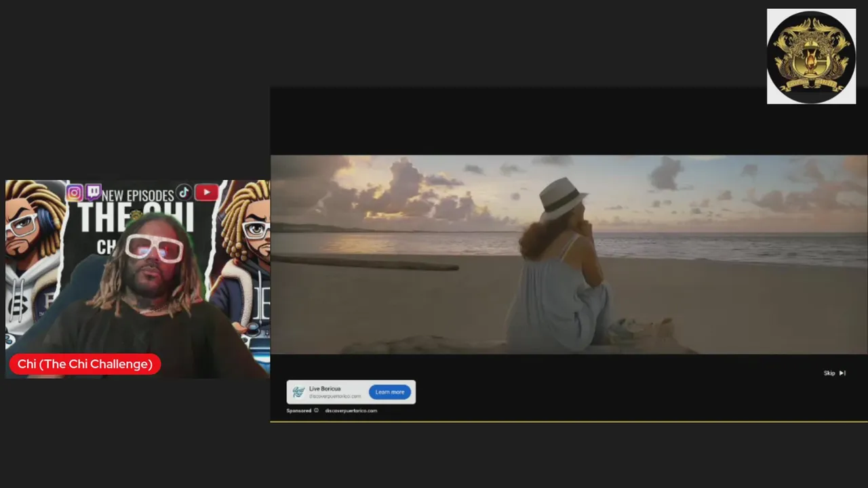
Task: Click the Chi (The Chi Challenge) name label
Action: [85, 364]
